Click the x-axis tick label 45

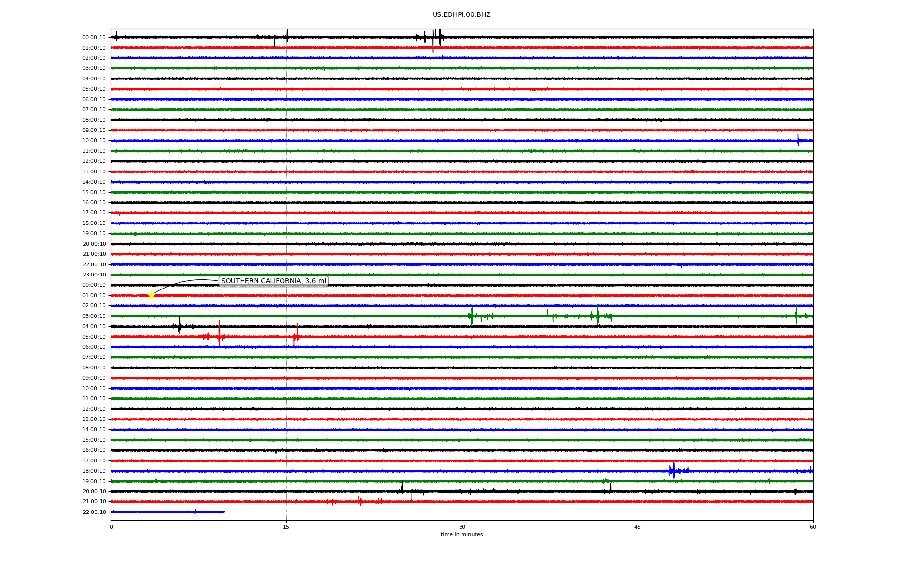(637, 527)
